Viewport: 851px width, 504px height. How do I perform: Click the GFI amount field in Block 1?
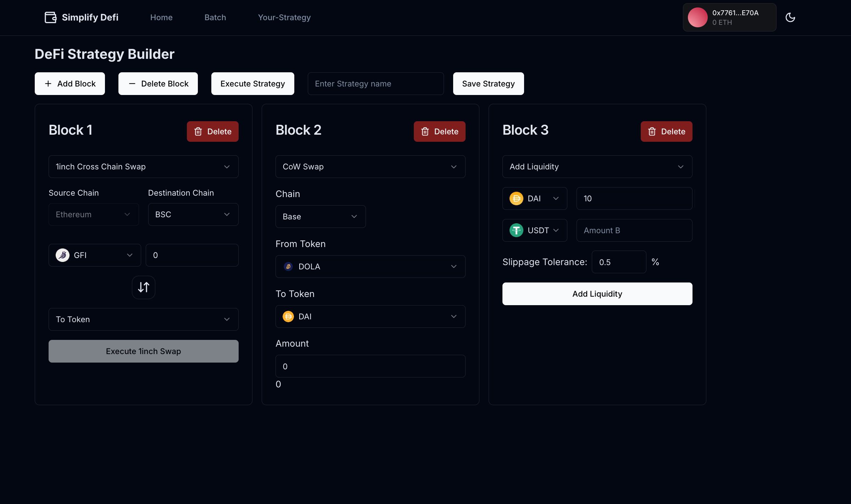(192, 255)
